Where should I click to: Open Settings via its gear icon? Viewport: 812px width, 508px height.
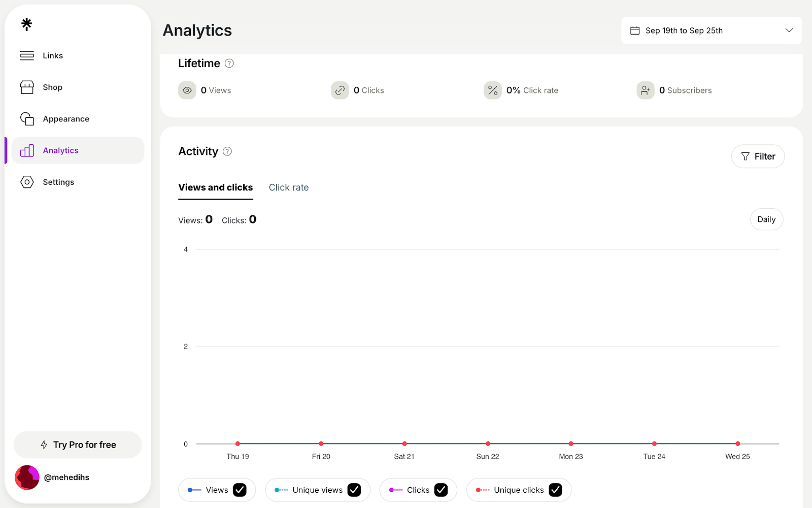pyautogui.click(x=26, y=182)
